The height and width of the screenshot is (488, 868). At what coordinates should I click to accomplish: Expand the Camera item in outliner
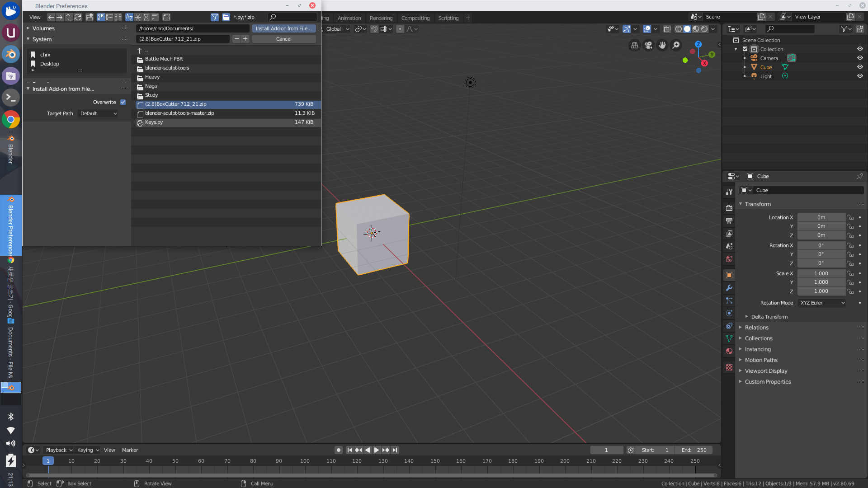pyautogui.click(x=745, y=58)
